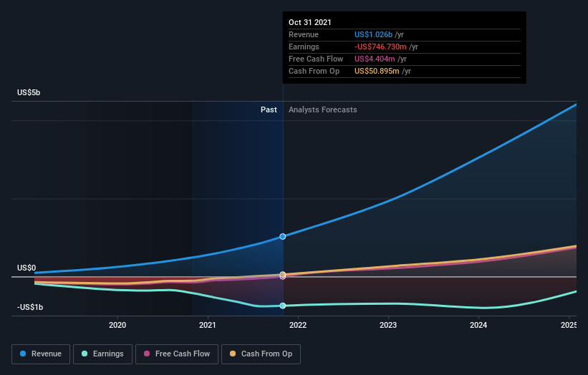The height and width of the screenshot is (375, 588).
Task: Click the Cash From Op tooltip label
Action: point(314,71)
